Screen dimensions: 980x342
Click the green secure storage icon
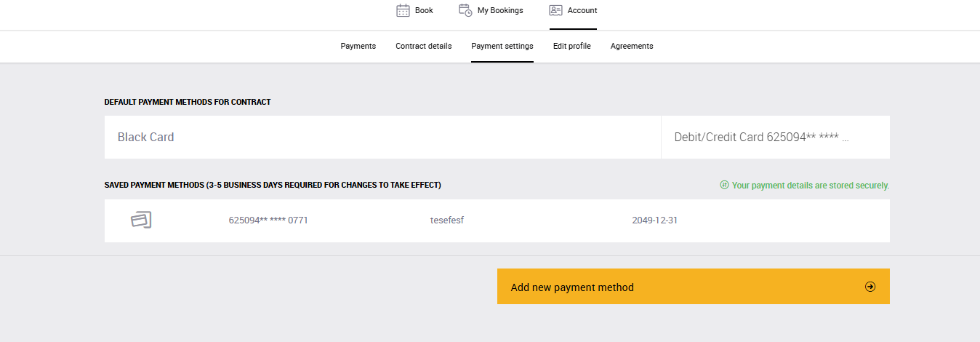724,185
